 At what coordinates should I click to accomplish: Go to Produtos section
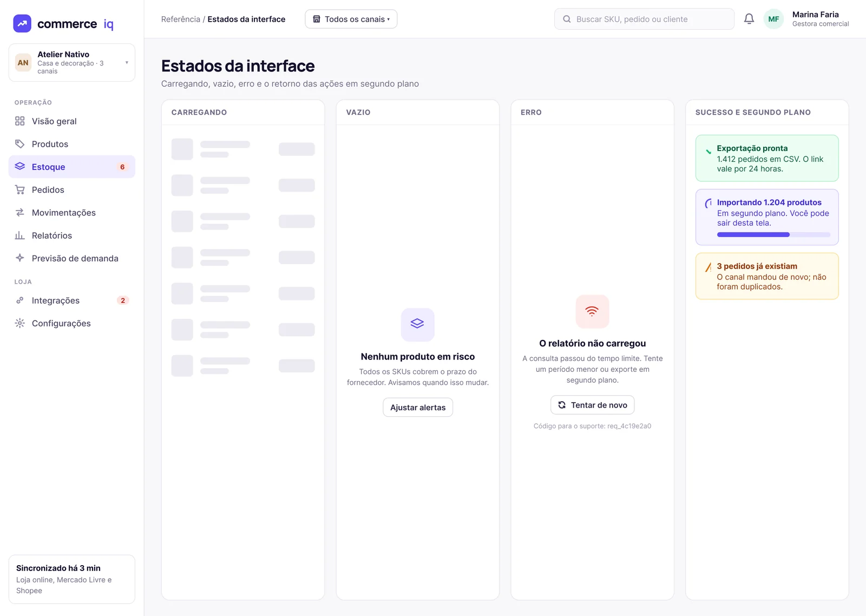coord(72,144)
